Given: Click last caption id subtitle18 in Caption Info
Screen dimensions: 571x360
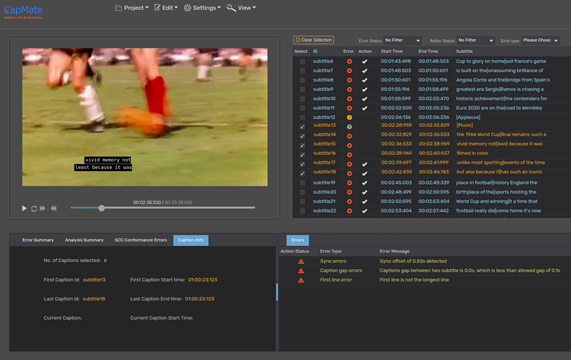Looking at the screenshot, I should point(94,299).
